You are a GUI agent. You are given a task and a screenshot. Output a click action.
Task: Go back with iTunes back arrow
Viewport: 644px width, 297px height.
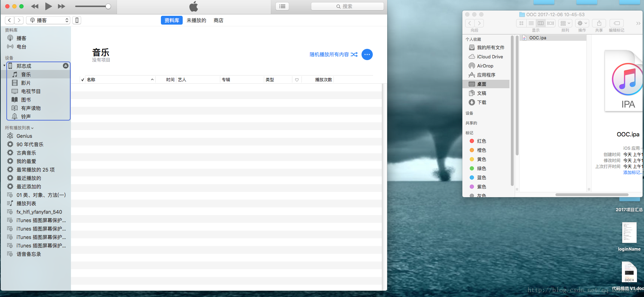[9, 20]
